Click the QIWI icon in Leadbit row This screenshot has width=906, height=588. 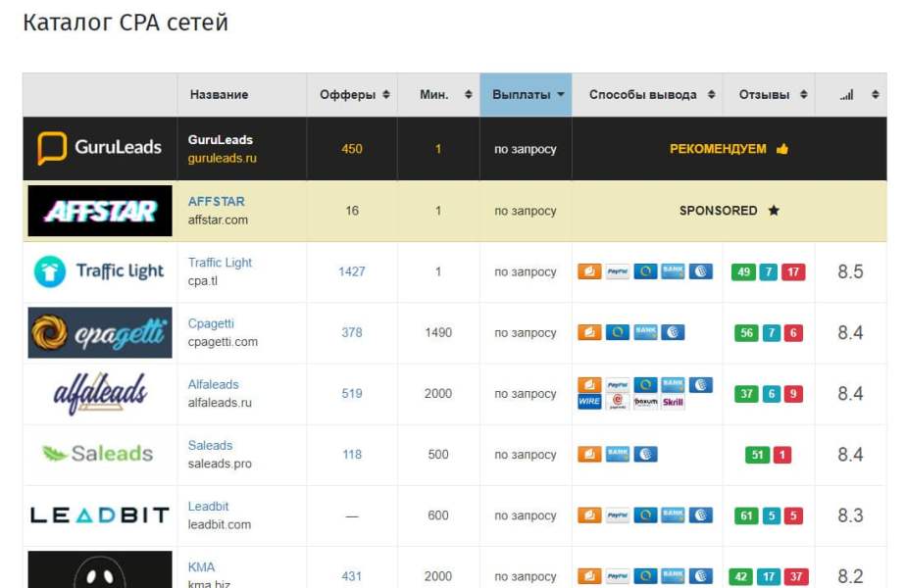(x=645, y=515)
